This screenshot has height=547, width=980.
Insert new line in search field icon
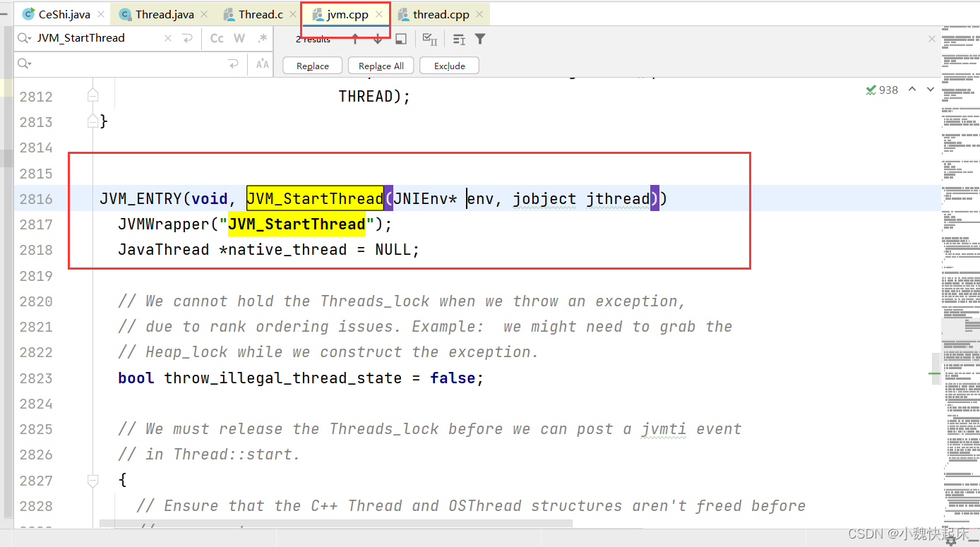(187, 38)
